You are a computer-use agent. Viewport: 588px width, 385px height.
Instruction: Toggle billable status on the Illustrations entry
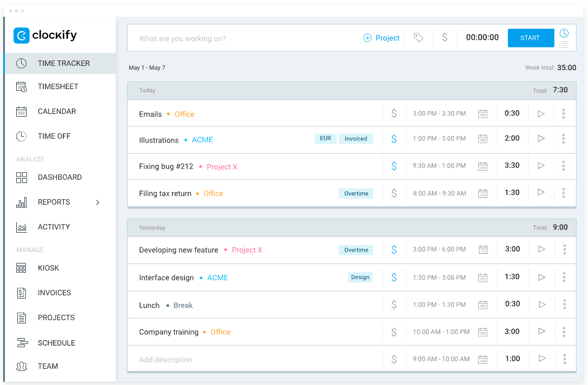pos(394,139)
